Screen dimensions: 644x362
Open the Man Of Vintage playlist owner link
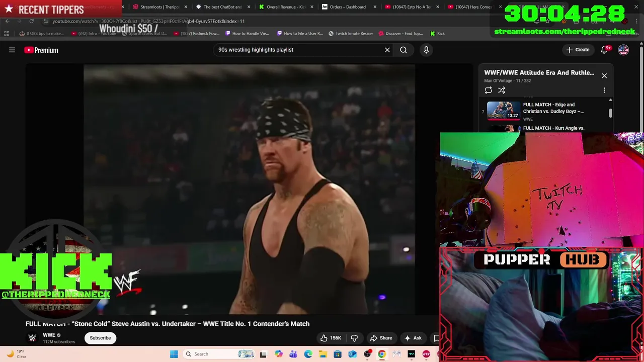click(499, 80)
